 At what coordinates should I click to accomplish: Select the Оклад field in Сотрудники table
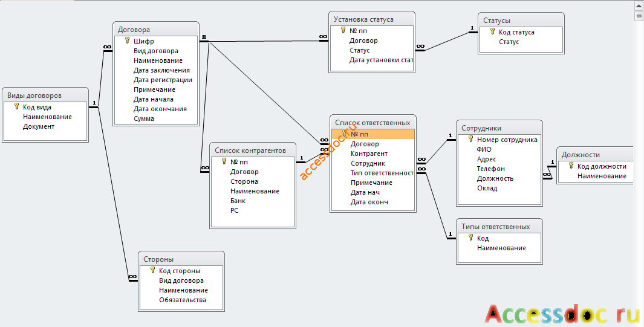tap(487, 188)
